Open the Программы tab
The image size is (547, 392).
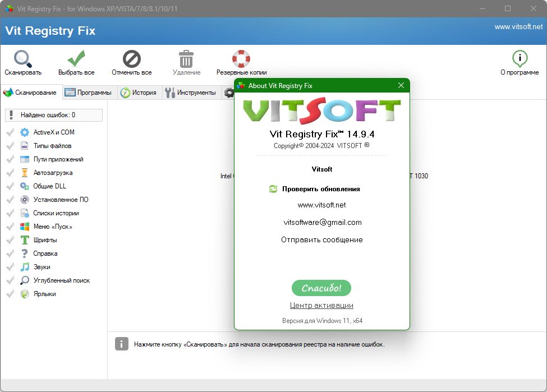tap(90, 93)
